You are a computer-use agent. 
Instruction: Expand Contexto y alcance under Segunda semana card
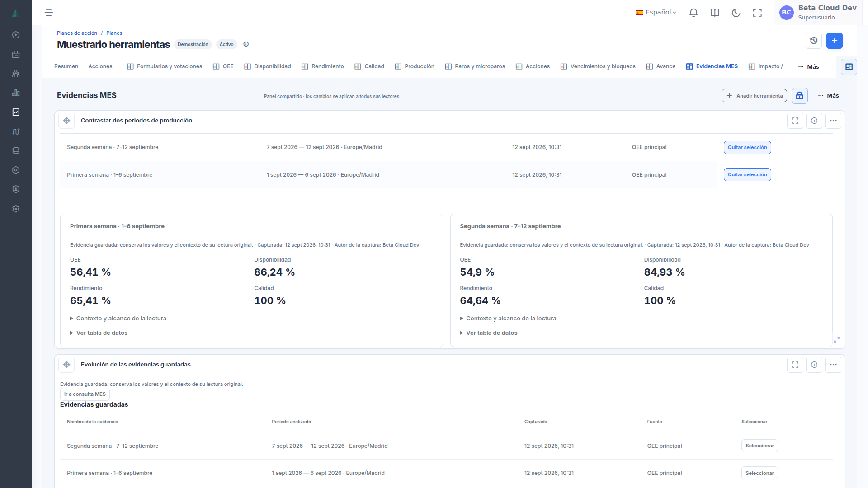pyautogui.click(x=508, y=319)
